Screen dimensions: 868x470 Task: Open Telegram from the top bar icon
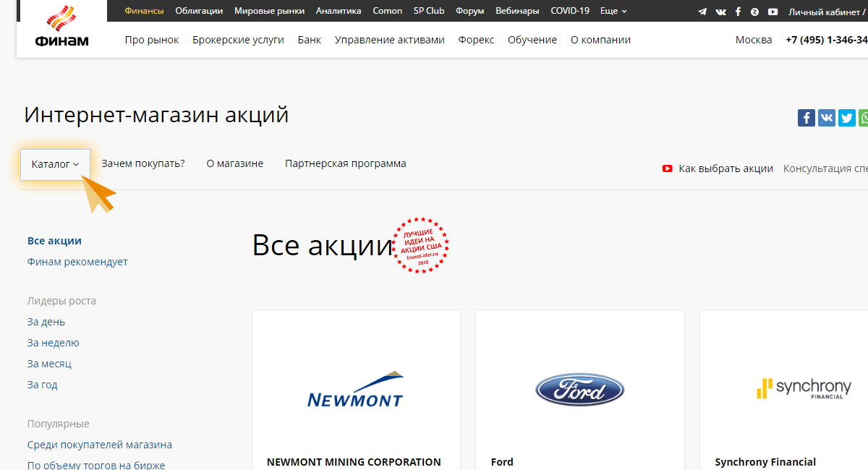pyautogui.click(x=702, y=11)
